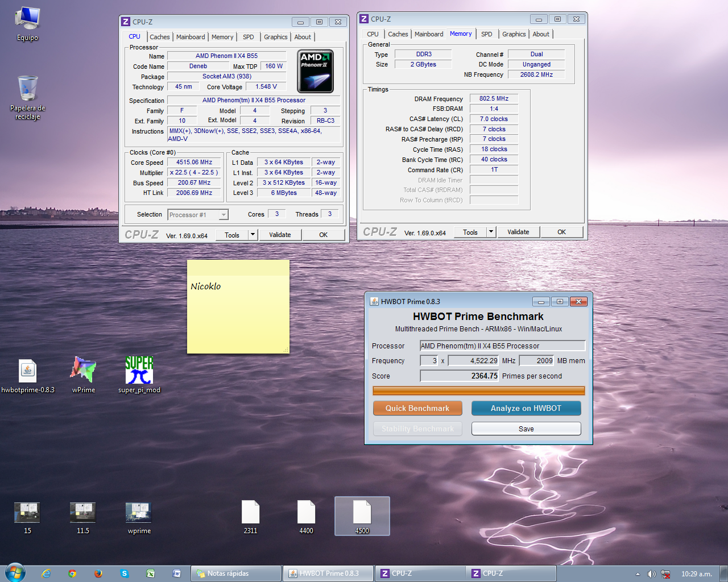This screenshot has height=582, width=728.
Task: Switch to CPU tab in right CPU-Z
Action: coord(373,34)
